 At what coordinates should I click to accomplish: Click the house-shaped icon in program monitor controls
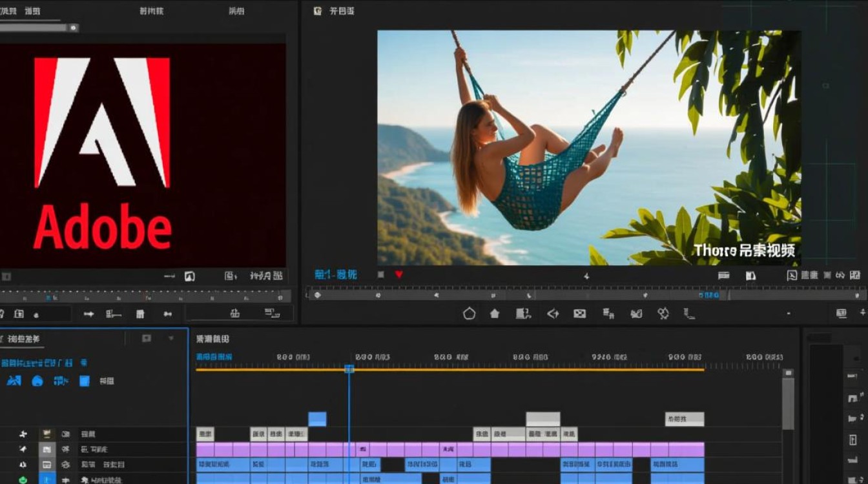495,314
